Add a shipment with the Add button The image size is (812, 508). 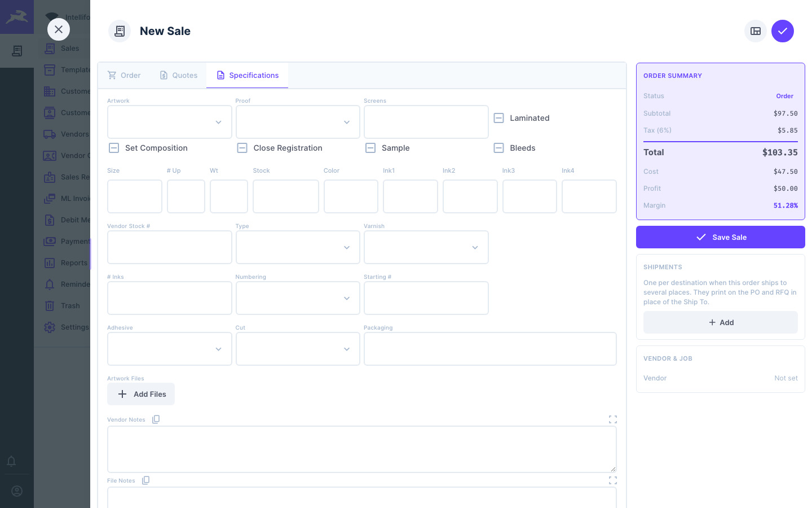coord(721,322)
